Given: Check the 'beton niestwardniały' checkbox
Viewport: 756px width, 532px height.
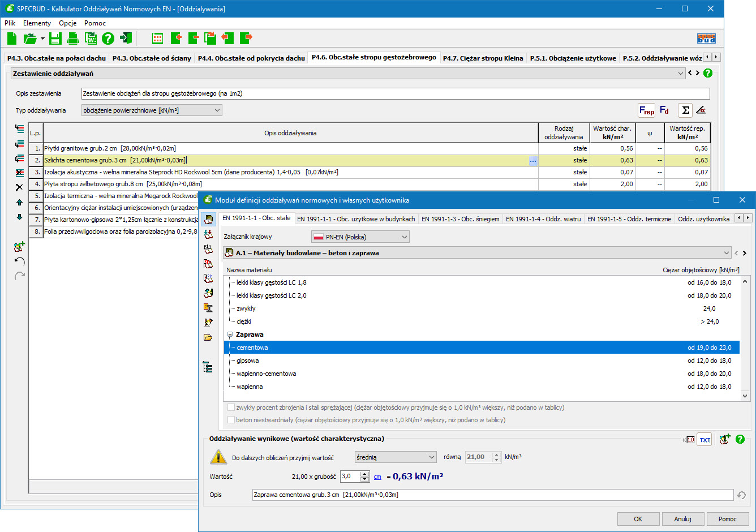Looking at the screenshot, I should [x=231, y=420].
